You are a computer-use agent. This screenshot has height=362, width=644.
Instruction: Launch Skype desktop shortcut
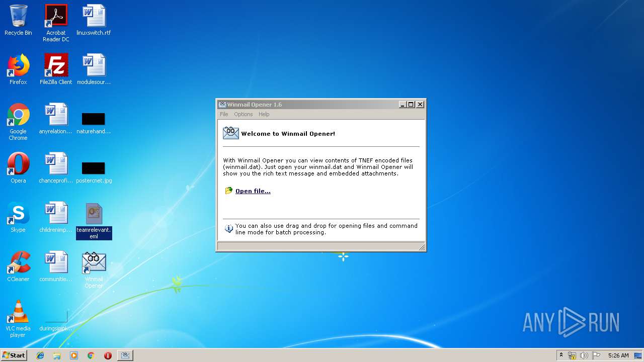(18, 217)
